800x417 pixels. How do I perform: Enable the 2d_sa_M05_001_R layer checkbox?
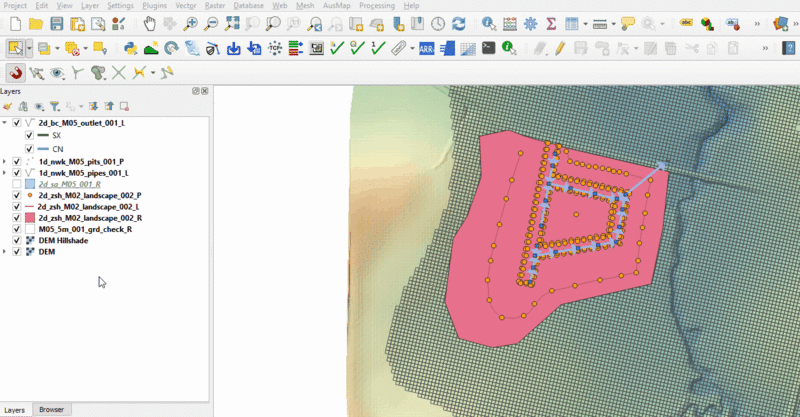(x=17, y=184)
